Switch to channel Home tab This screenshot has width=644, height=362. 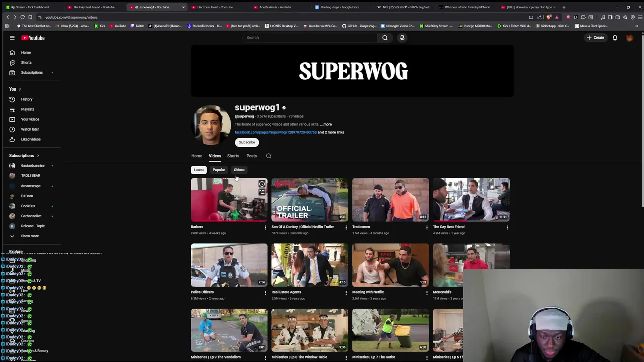[x=197, y=156]
